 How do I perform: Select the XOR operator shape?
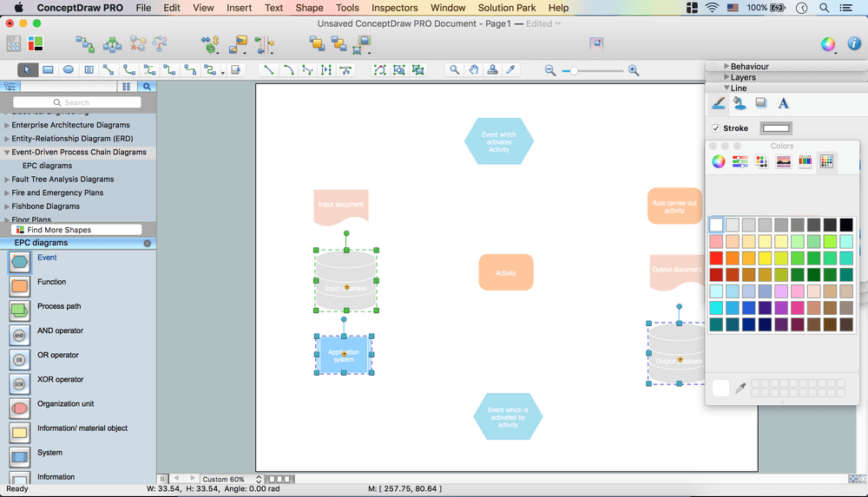click(19, 383)
